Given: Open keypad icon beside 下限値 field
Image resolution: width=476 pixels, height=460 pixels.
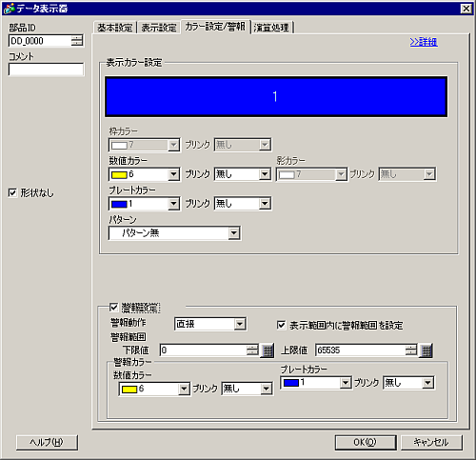Looking at the screenshot, I should 267,350.
